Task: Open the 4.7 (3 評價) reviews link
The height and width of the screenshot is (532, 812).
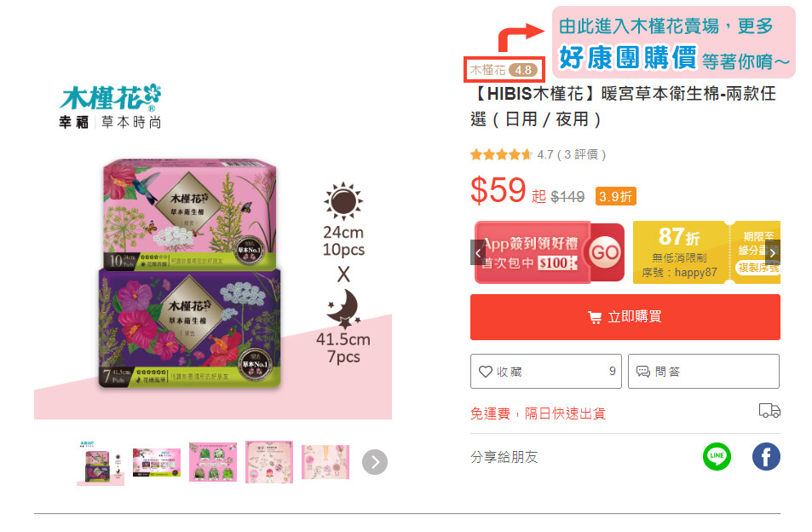Action: point(571,154)
